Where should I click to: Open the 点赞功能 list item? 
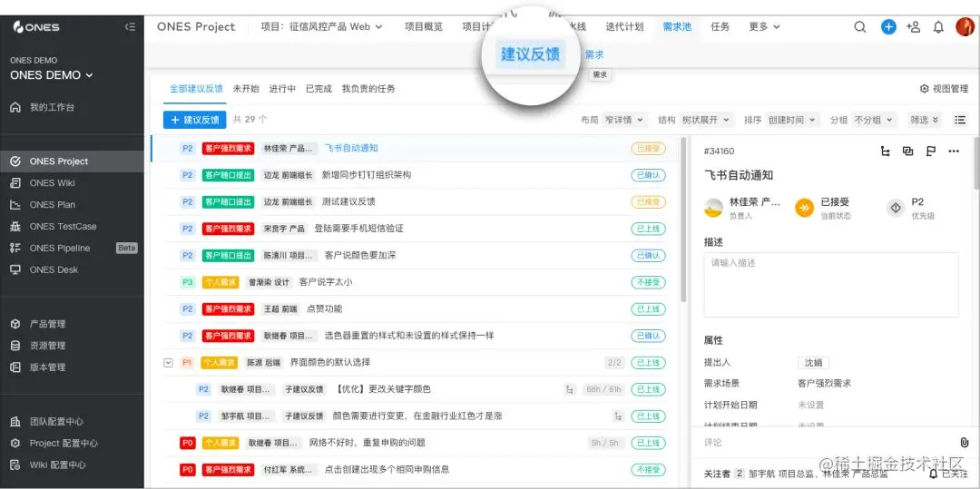[324, 308]
